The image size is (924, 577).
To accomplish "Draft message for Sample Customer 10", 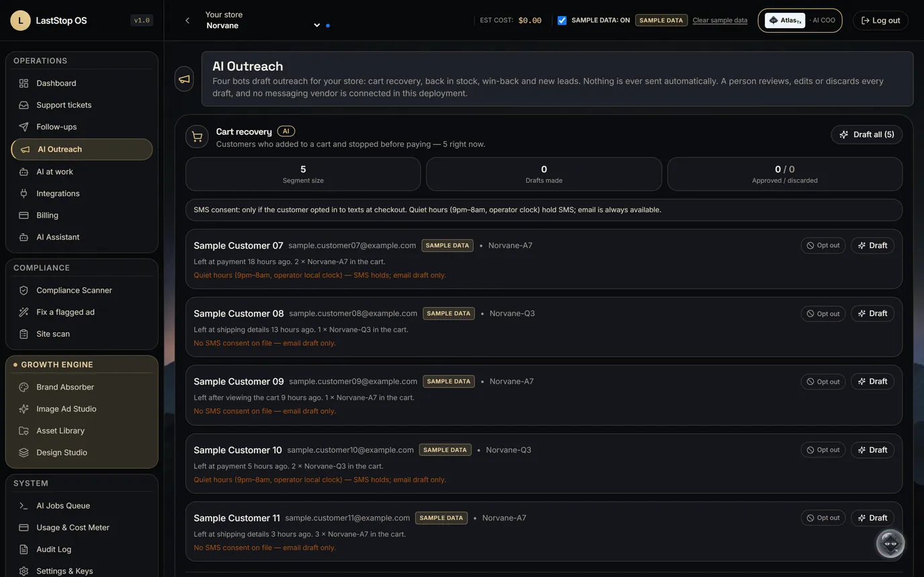I will 872,450.
